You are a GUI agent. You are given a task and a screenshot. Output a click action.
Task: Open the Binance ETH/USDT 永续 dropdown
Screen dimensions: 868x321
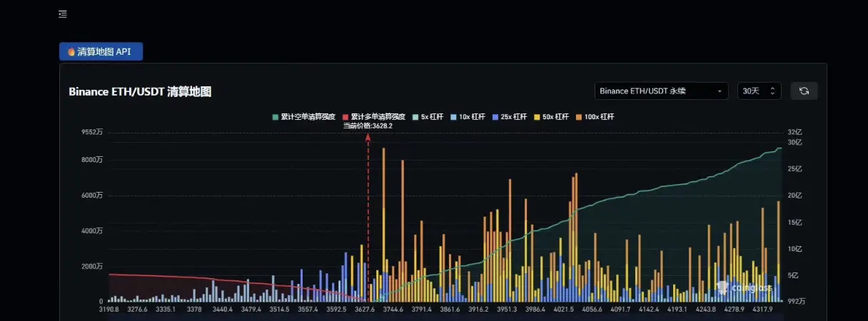tap(661, 91)
